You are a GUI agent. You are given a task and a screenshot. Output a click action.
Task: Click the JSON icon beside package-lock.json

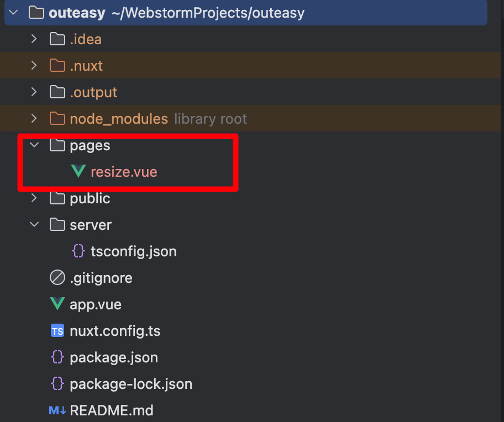[57, 383]
